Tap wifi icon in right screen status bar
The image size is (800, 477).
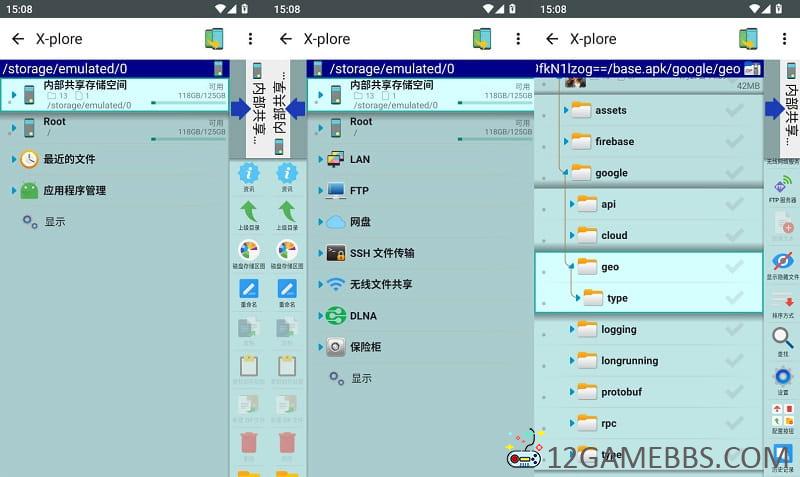pos(754,9)
